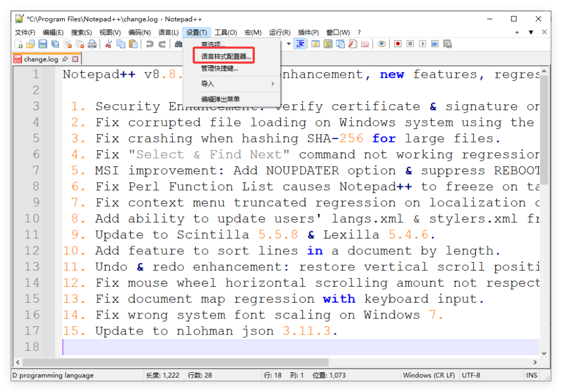The height and width of the screenshot is (392, 562).
Task: Click the horizontal scrollbar right arrow
Action: (x=535, y=362)
